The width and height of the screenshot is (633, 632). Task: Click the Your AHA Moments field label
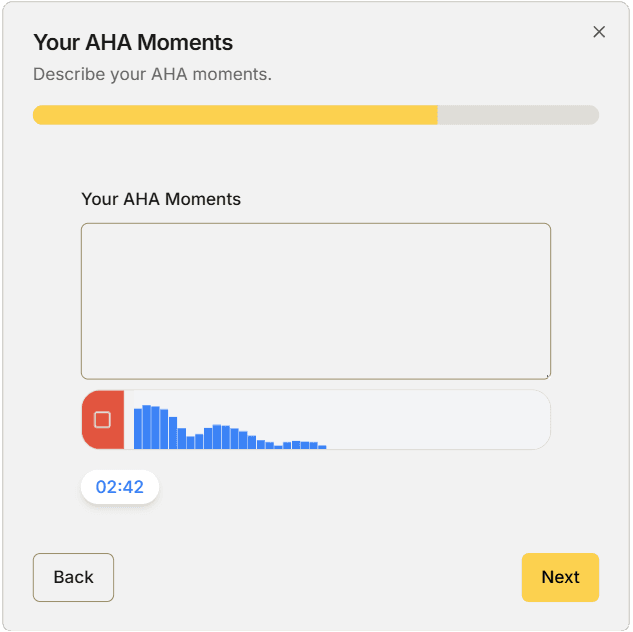point(161,199)
